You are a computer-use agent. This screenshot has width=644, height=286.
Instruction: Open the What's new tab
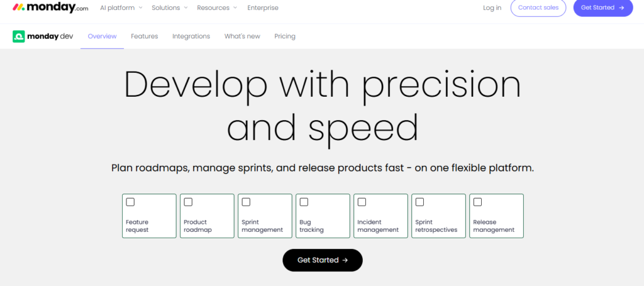point(242,36)
